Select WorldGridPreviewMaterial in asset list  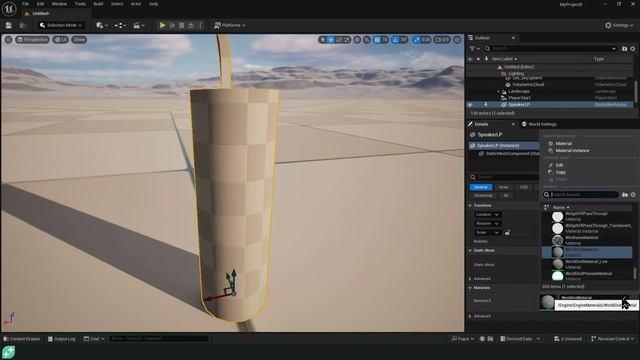tap(587, 276)
